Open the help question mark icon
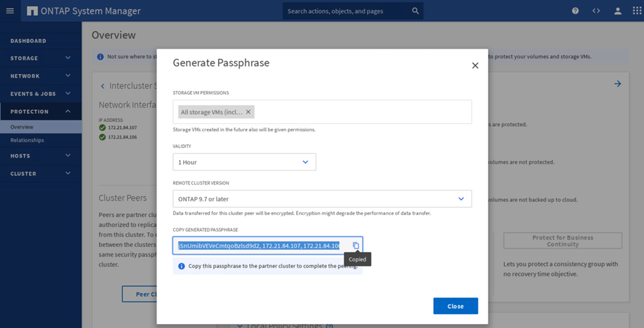644x328 pixels. [575, 11]
